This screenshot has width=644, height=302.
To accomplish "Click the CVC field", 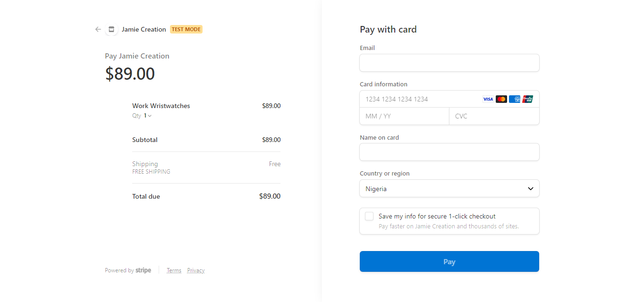I will click(x=494, y=116).
